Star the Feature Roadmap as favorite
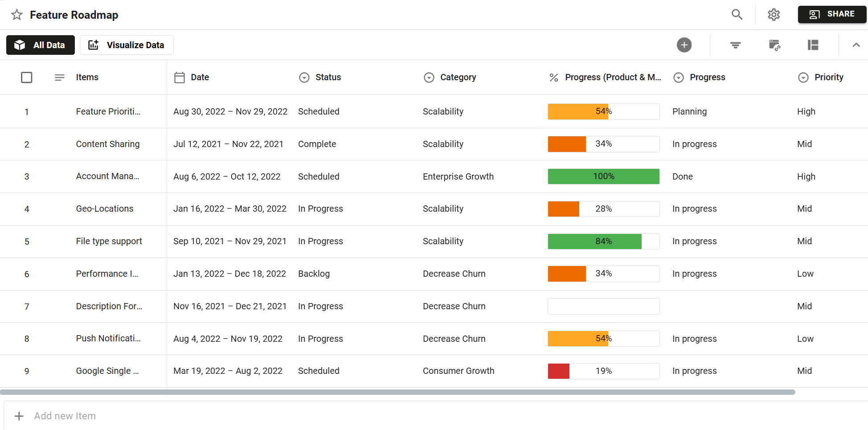The height and width of the screenshot is (430, 868). click(17, 15)
